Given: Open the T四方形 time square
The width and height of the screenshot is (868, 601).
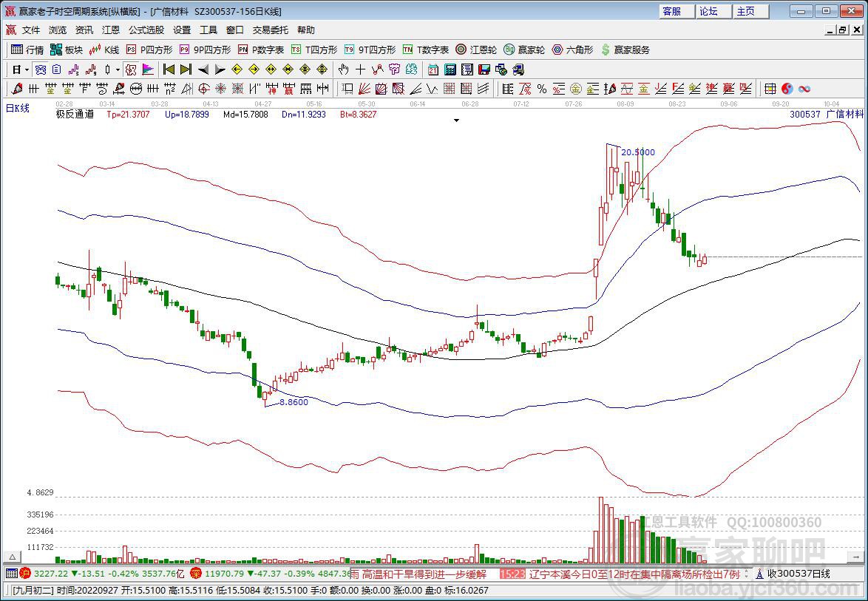Looking at the screenshot, I should (x=314, y=50).
